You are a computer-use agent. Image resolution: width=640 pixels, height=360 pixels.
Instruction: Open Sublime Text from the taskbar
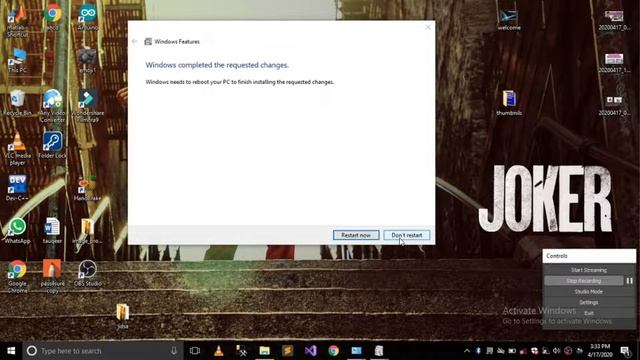287,351
